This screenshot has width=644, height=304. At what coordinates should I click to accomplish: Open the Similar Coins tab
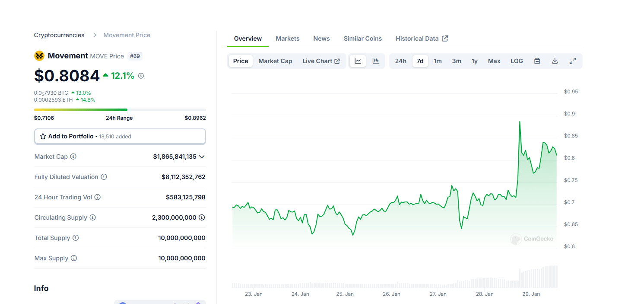363,38
